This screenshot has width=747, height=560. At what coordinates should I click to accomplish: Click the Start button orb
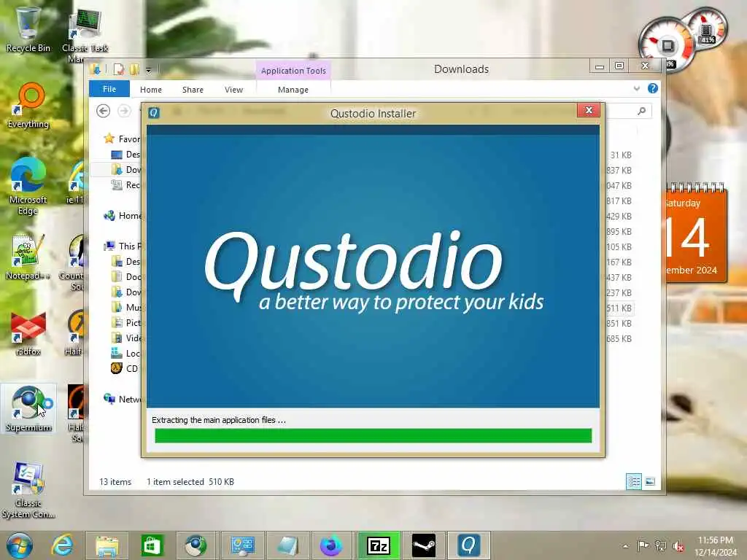pos(20,545)
